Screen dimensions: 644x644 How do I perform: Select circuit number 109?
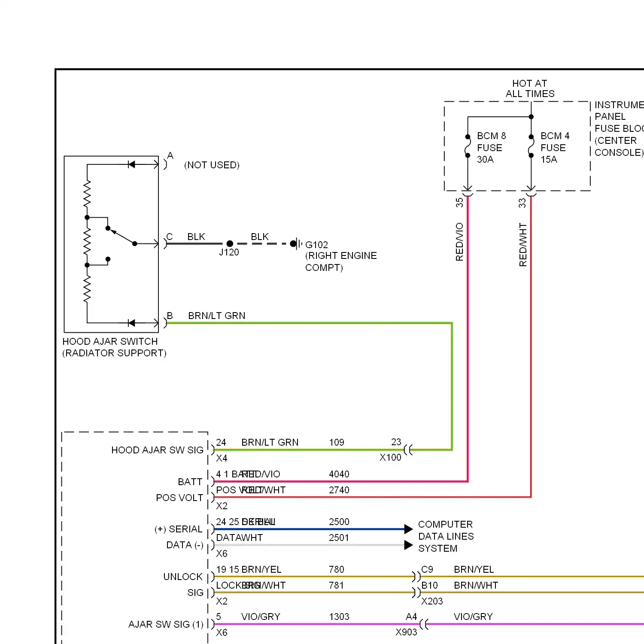click(x=337, y=442)
